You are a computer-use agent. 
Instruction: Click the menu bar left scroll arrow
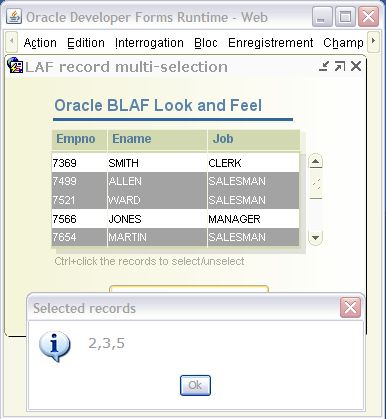click(x=12, y=42)
